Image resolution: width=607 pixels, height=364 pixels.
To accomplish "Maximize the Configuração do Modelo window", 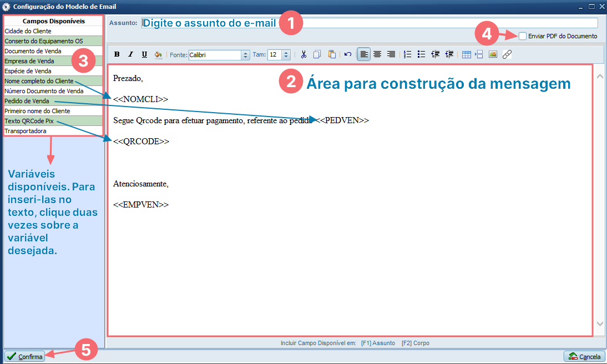I will pos(591,7).
